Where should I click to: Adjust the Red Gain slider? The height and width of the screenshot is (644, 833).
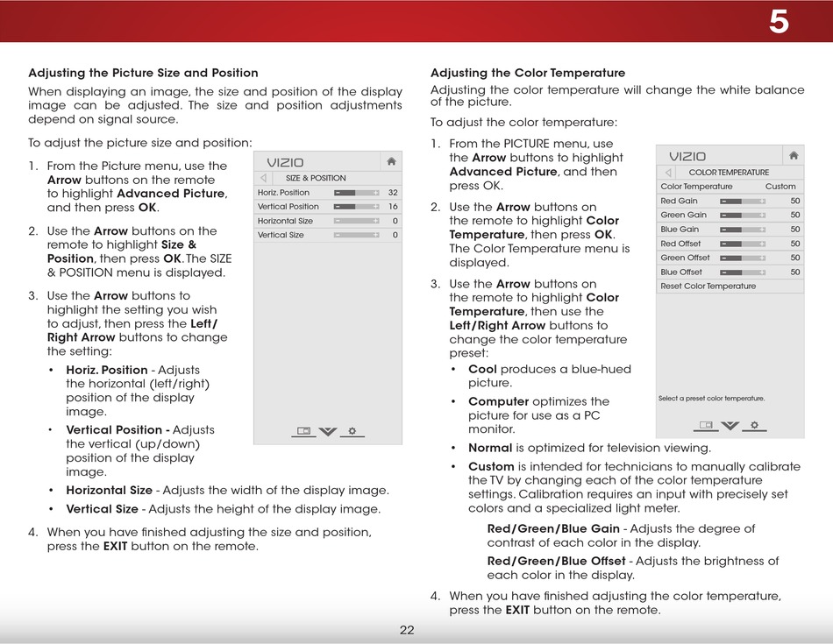[743, 201]
